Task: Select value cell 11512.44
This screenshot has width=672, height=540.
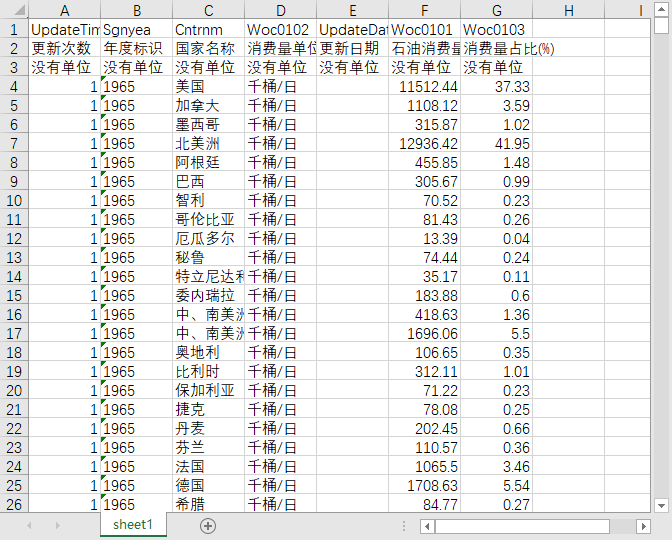Action: tap(424, 86)
